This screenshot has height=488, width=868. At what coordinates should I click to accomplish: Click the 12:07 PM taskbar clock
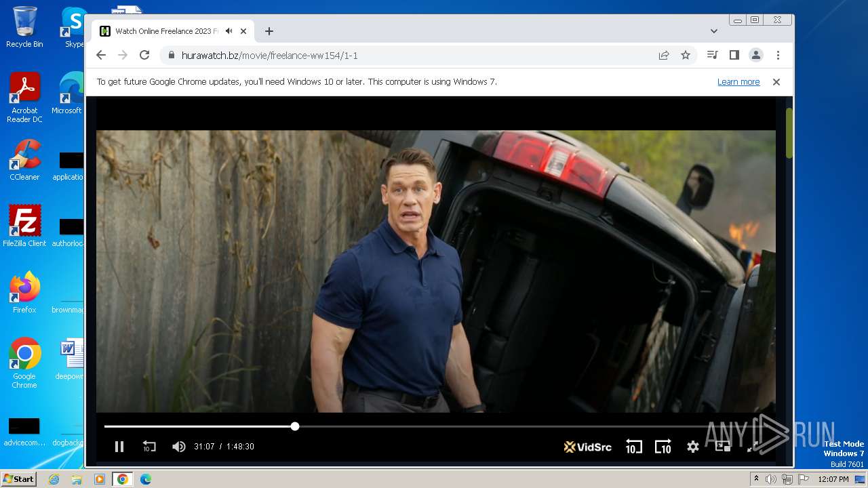(x=833, y=479)
